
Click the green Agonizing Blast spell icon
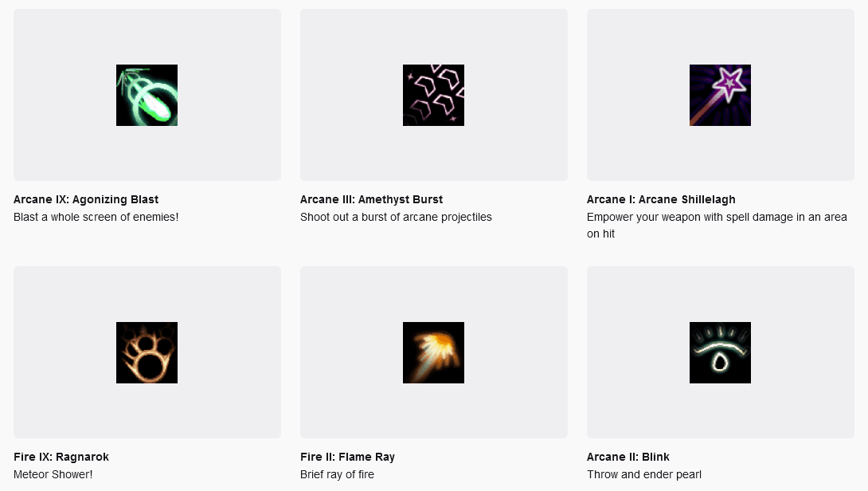tap(147, 95)
